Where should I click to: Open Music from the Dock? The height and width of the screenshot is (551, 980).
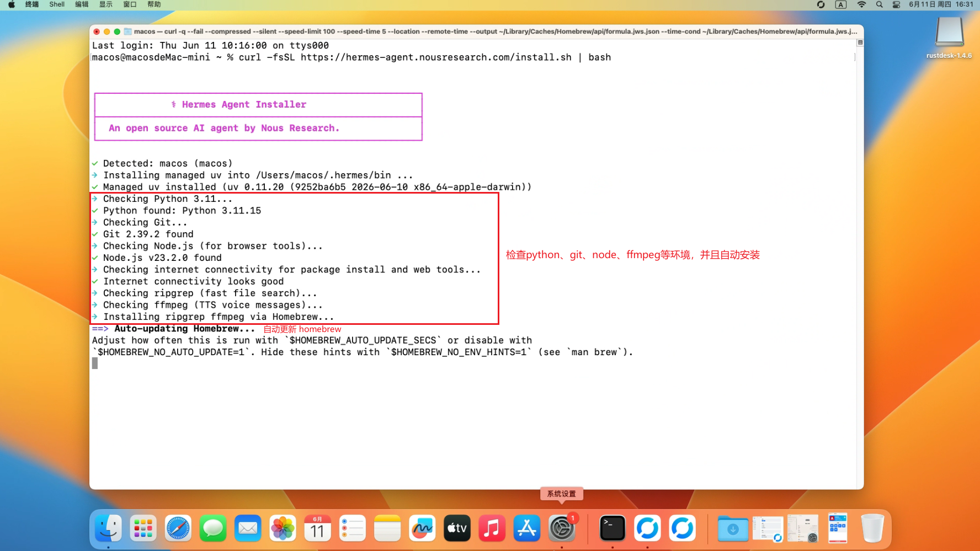(x=492, y=528)
